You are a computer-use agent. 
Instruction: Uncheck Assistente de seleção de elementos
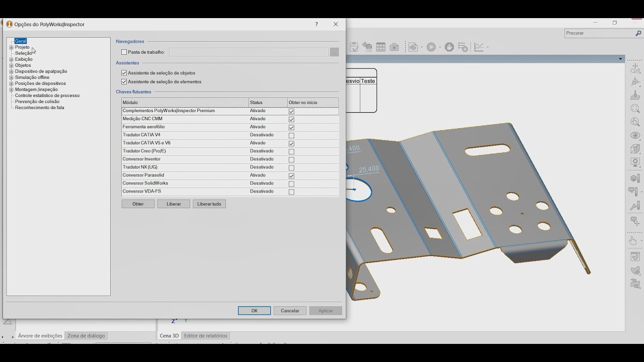coord(124,81)
